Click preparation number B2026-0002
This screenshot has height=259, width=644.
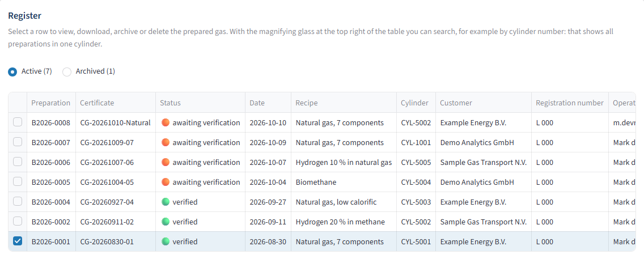point(51,222)
